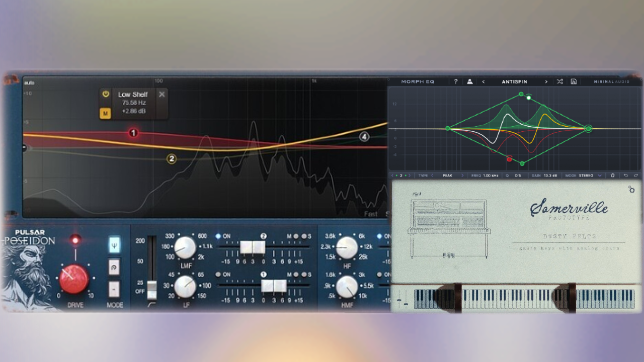
Task: Switch to previous filter TYPE
Action: click(x=432, y=175)
